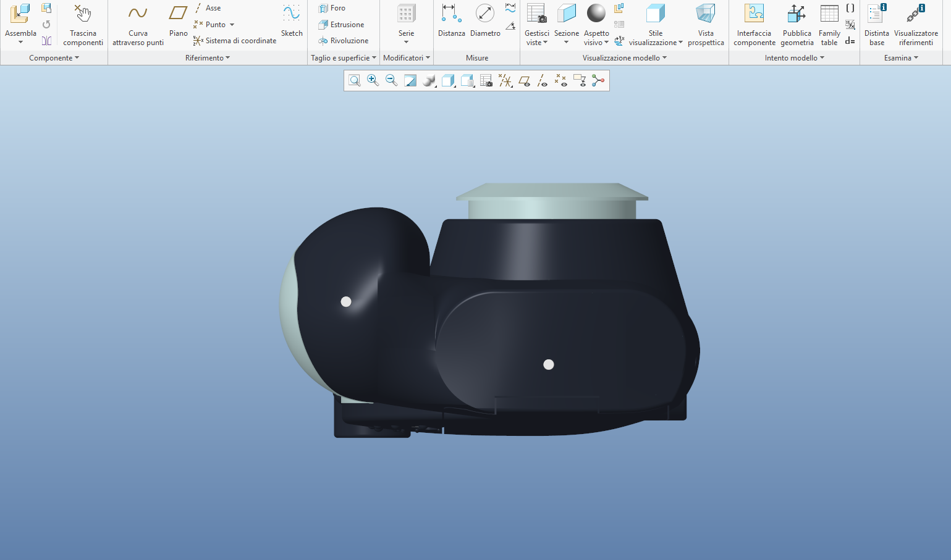Viewport: 951px width, 560px height.
Task: Open the Sezione dropdown
Action: (x=566, y=42)
